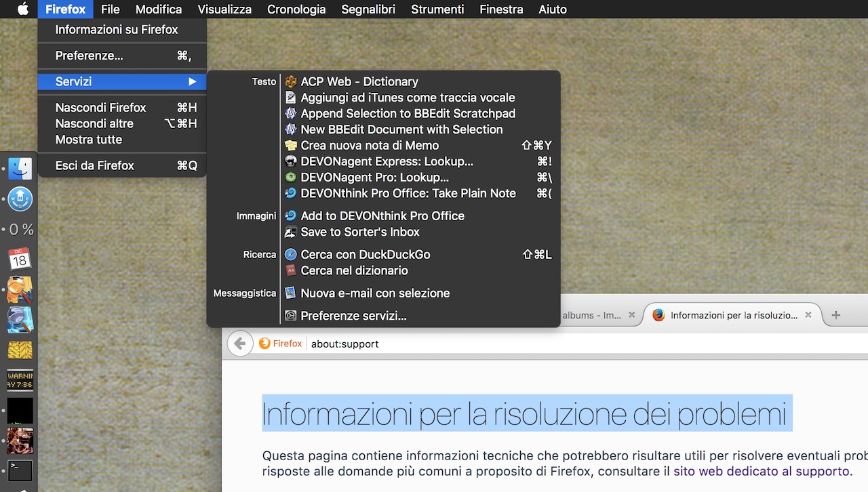The image size is (868, 492).
Task: Click the dictionary icon beside Cerca nel dizionario
Action: [x=291, y=270]
